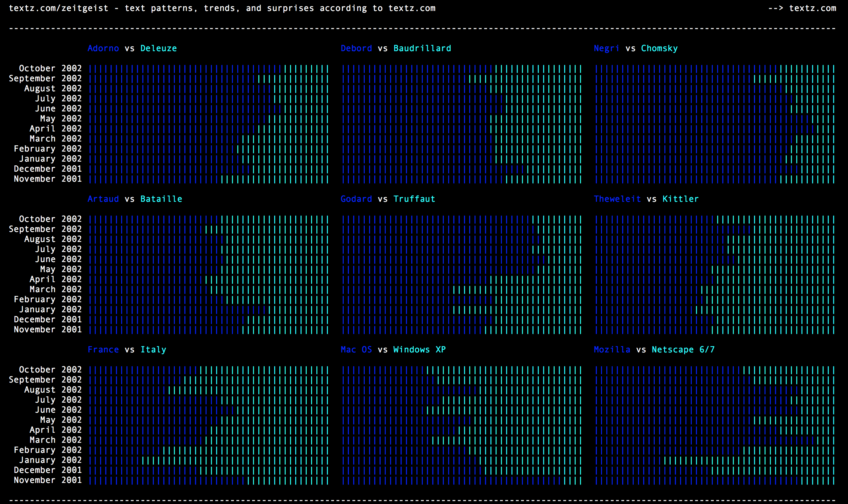Click the Italy link

[x=153, y=350]
